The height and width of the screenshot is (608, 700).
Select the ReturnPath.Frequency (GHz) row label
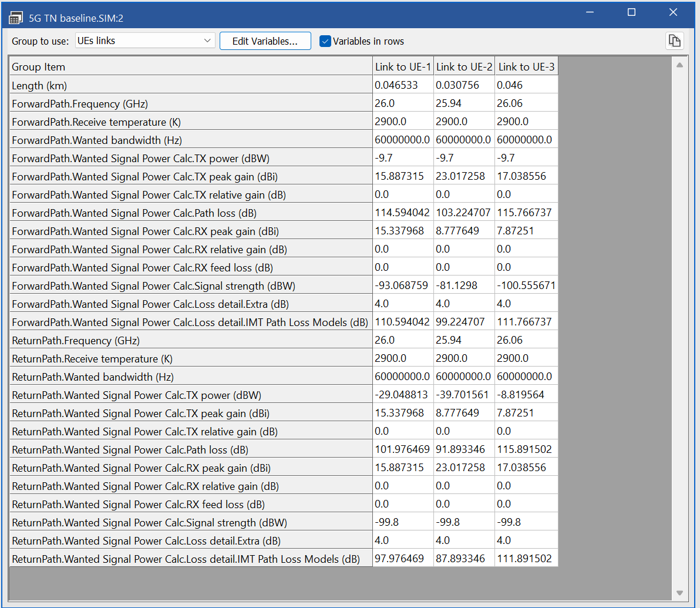(x=191, y=341)
